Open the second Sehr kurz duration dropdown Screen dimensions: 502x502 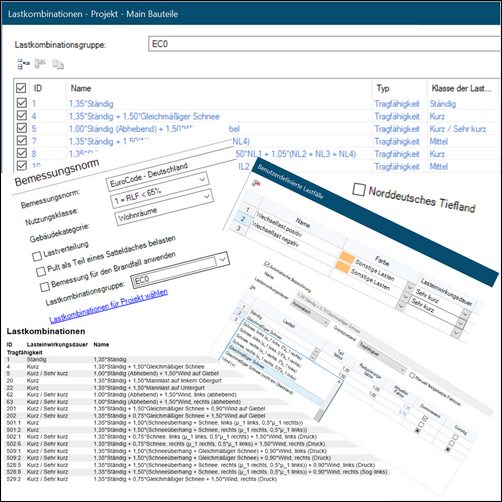point(460,323)
